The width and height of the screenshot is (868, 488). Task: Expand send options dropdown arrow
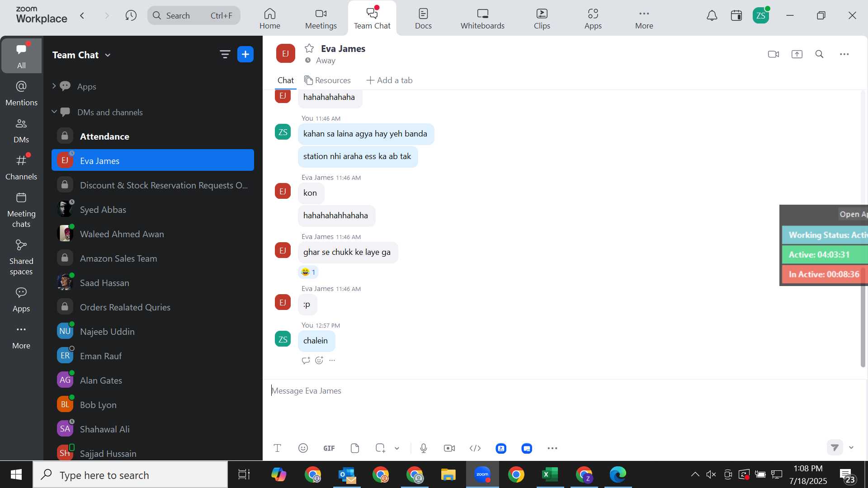tap(851, 447)
